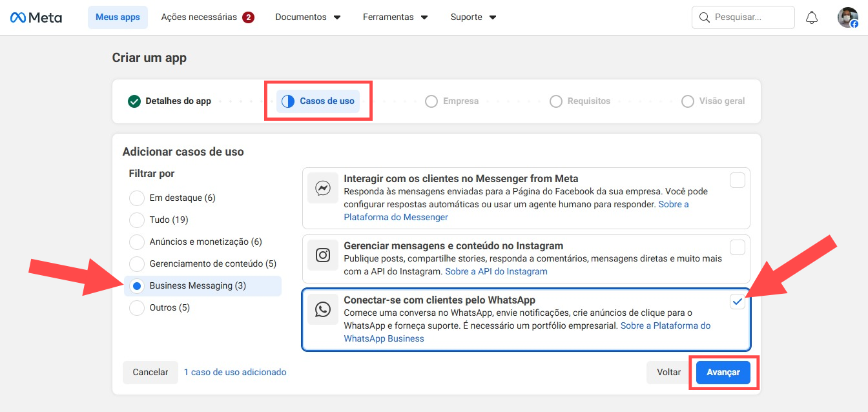
Task: Click the Adicionar casos de uso heading
Action: 183,152
